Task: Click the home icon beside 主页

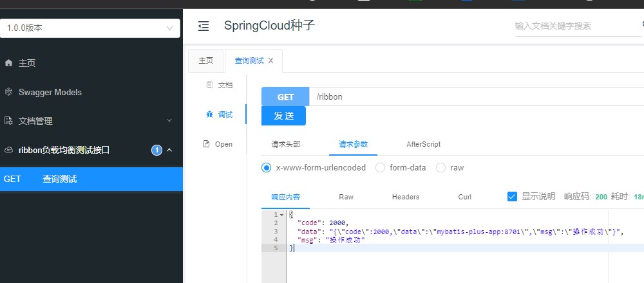Action: pos(8,63)
